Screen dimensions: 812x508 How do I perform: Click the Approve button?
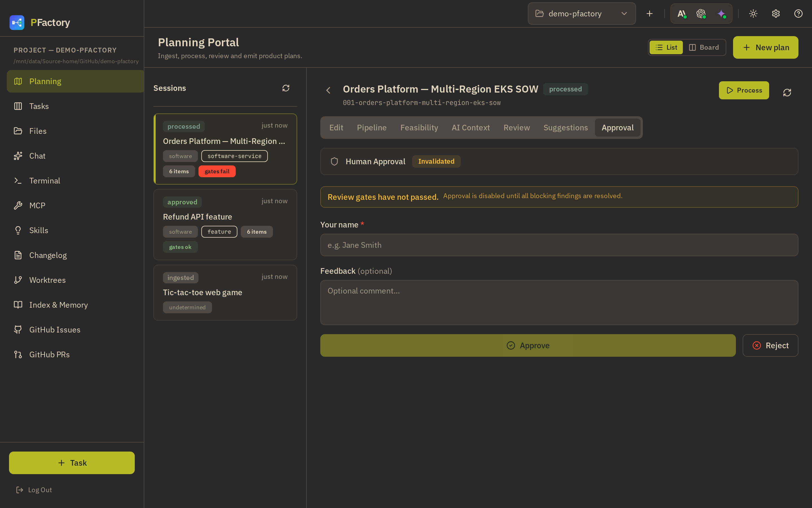pyautogui.click(x=528, y=345)
